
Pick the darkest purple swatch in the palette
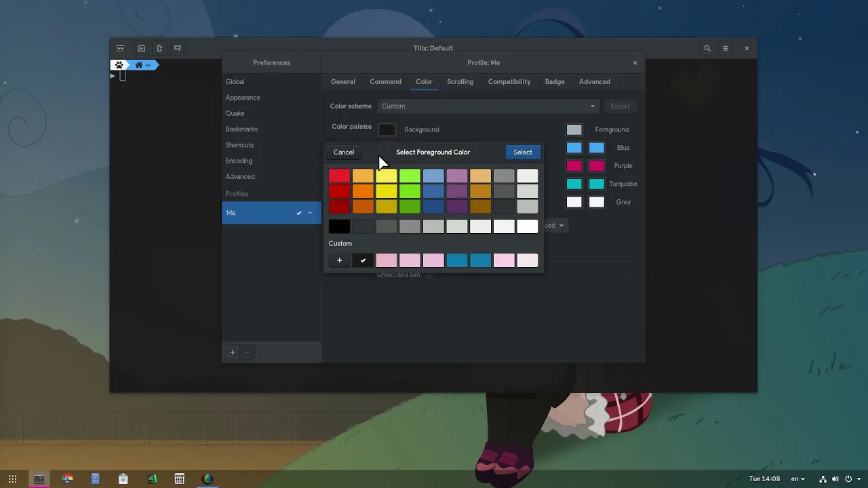(456, 207)
